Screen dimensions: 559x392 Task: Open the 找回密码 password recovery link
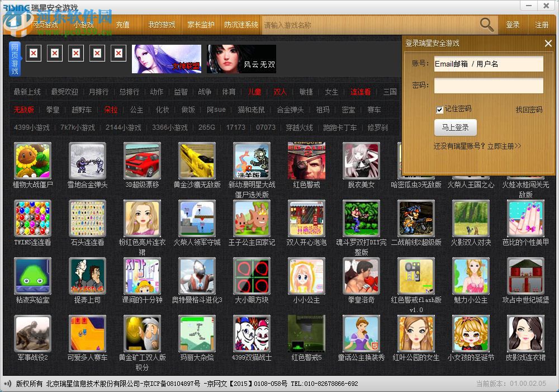529,110
